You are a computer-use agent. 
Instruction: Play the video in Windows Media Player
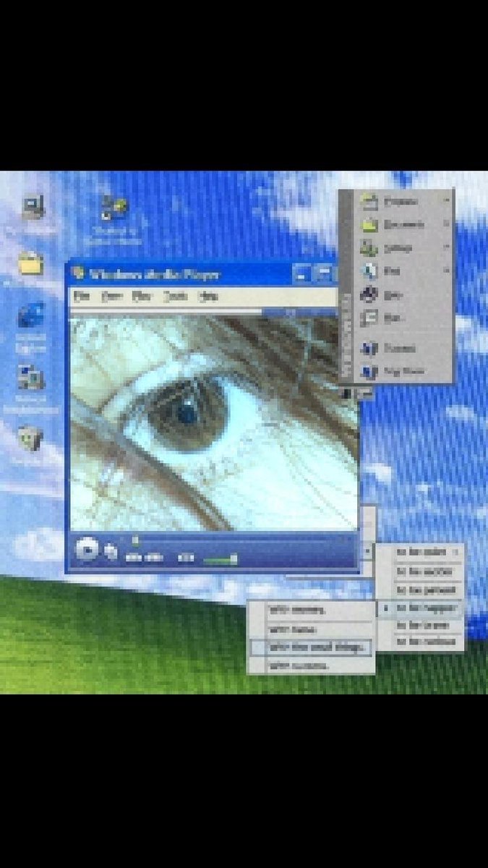tap(87, 548)
